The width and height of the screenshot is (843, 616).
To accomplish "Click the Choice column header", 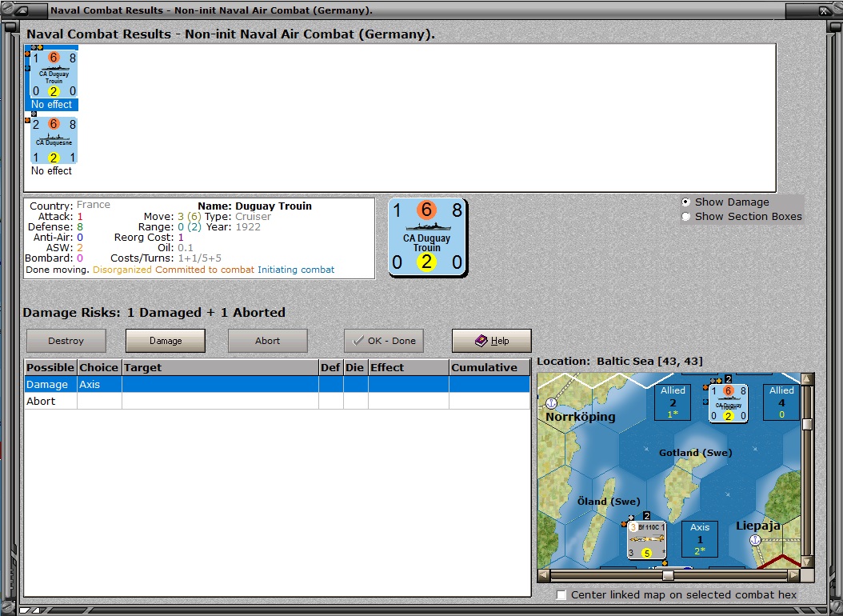I will point(99,368).
